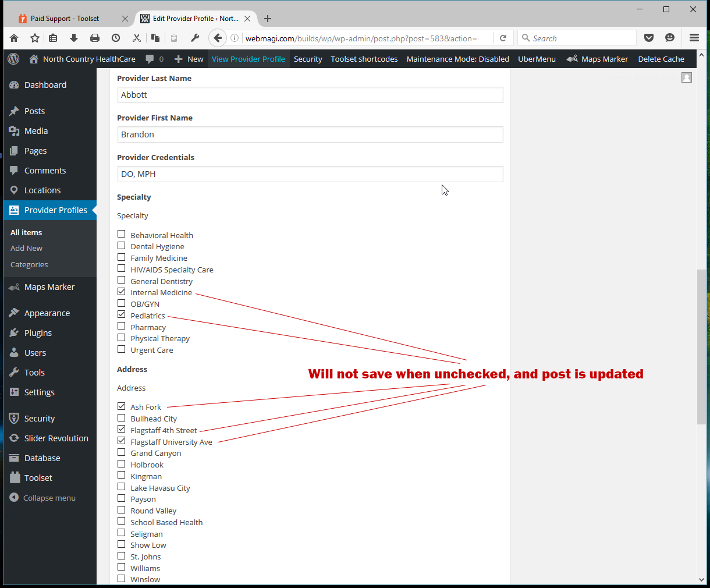Image resolution: width=710 pixels, height=588 pixels.
Task: Switch to the Paid Support - Toolset tab
Action: [66, 18]
